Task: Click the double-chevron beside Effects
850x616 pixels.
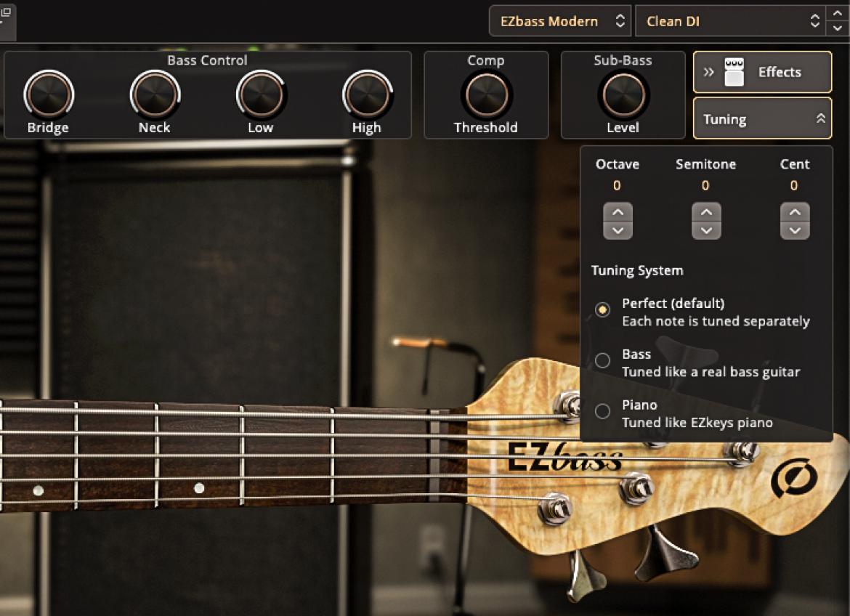Action: [x=708, y=72]
